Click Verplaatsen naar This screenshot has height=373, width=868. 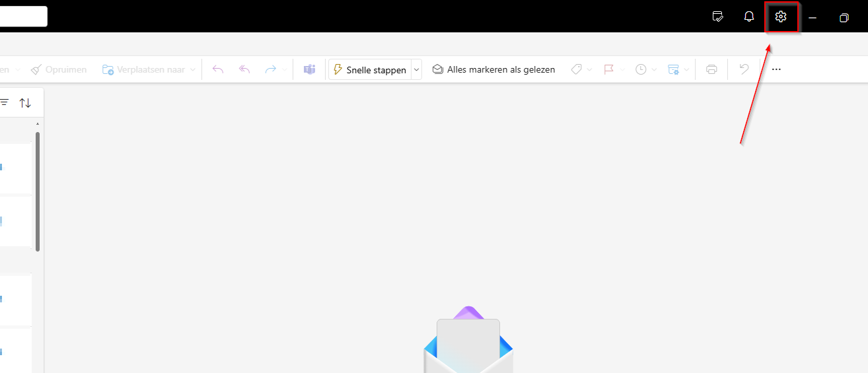tap(144, 69)
